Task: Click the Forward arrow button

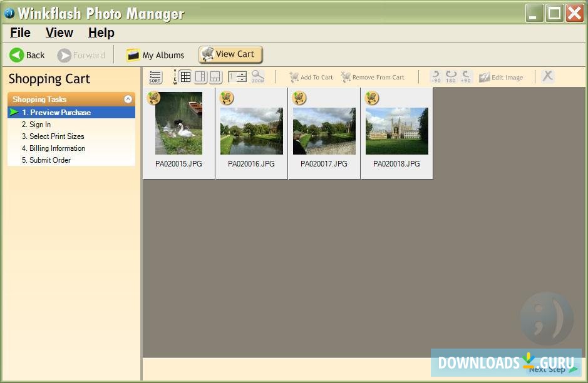Action: point(81,55)
